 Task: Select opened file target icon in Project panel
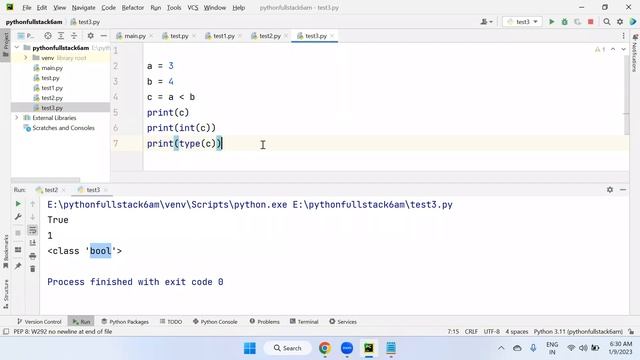coord(48,36)
